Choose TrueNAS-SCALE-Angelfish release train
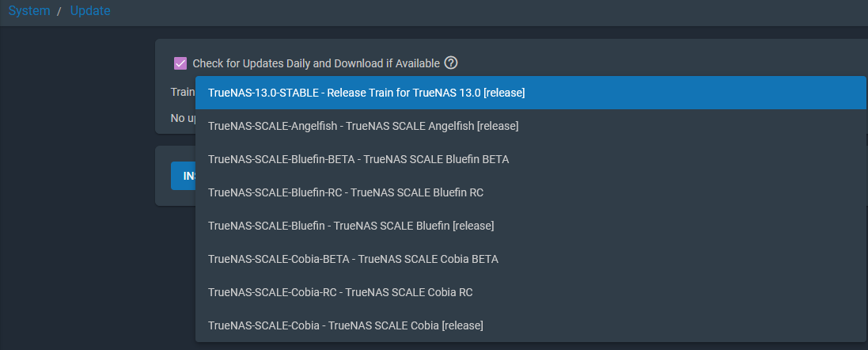 [530, 126]
